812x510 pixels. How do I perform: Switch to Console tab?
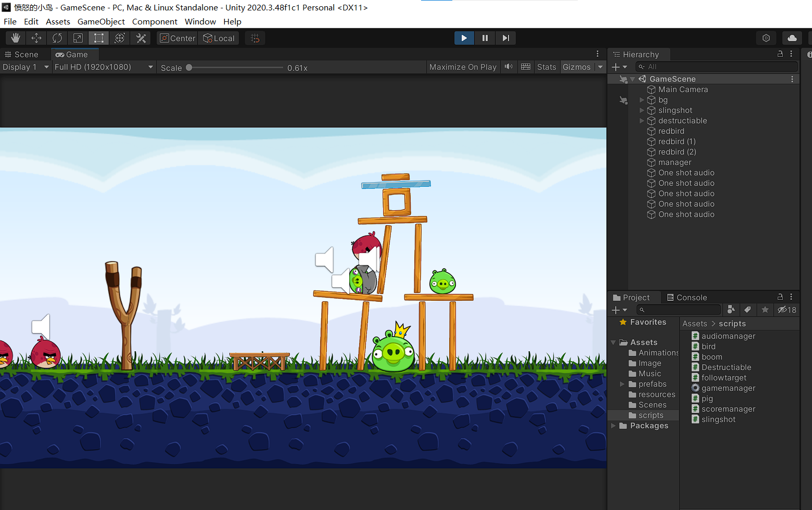[687, 297]
